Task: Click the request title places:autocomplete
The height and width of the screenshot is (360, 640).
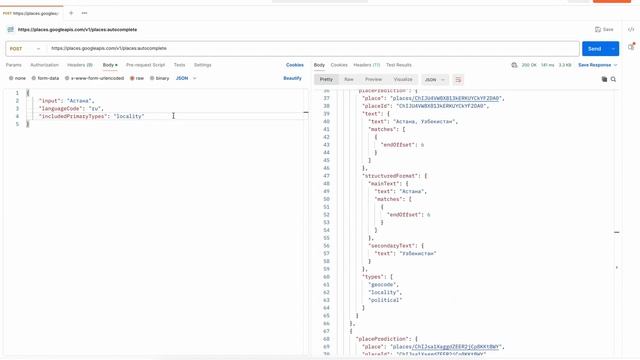Action: [x=78, y=29]
